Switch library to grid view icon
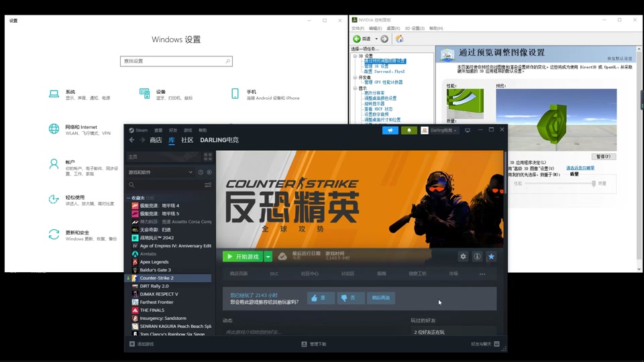The width and height of the screenshot is (644, 362). coord(208,157)
